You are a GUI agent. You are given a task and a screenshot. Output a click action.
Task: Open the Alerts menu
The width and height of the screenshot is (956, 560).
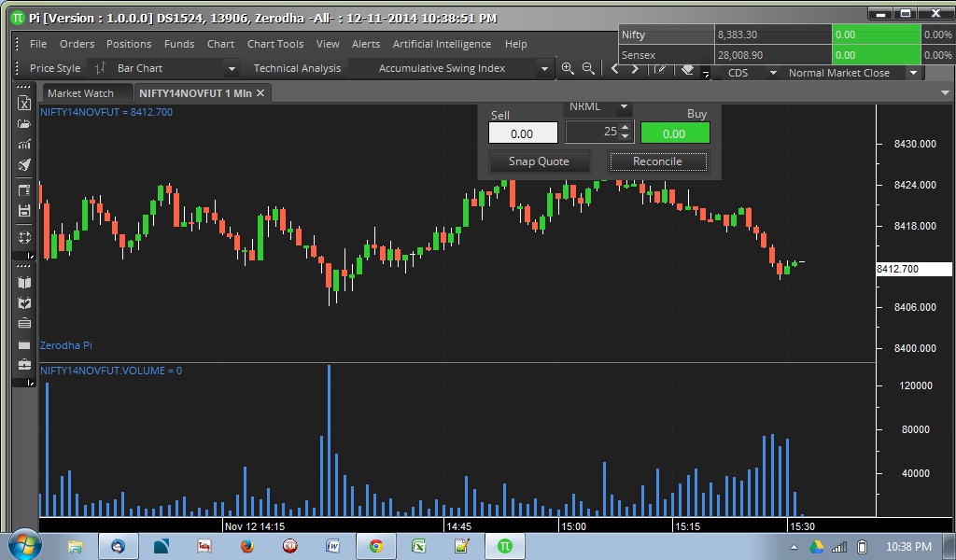[x=366, y=44]
